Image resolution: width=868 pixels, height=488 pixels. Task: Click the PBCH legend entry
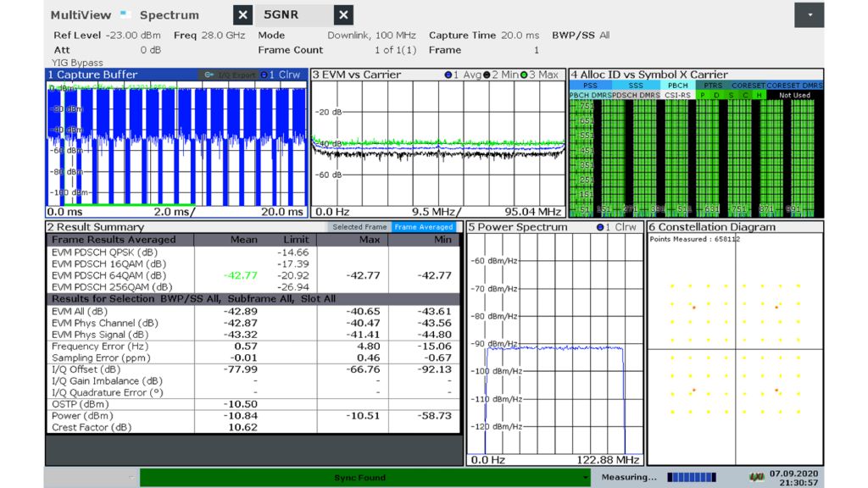coord(676,86)
